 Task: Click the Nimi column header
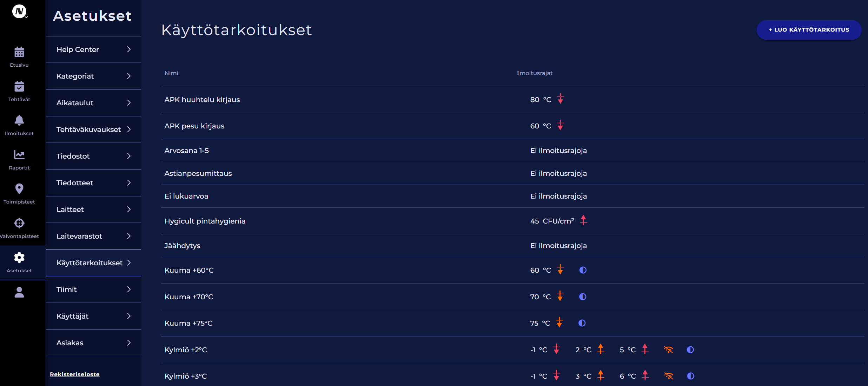tap(171, 73)
